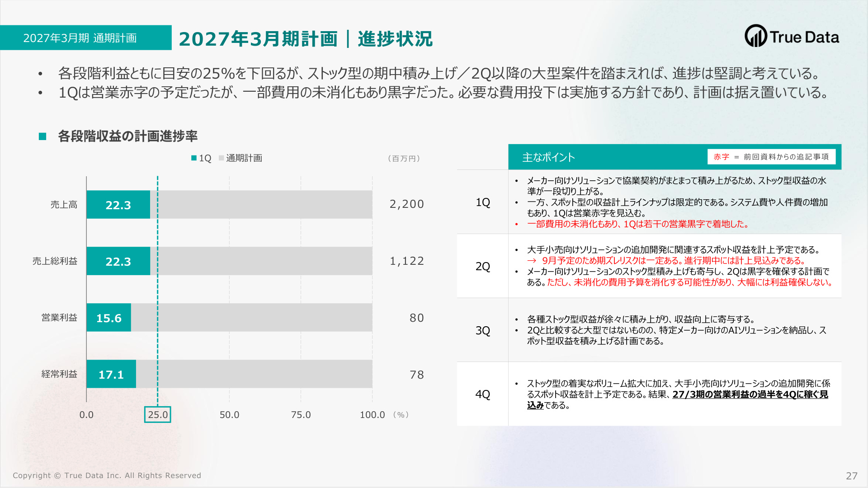
Task: Select the 2027年3月期 通期計画 section tab
Action: 86,38
